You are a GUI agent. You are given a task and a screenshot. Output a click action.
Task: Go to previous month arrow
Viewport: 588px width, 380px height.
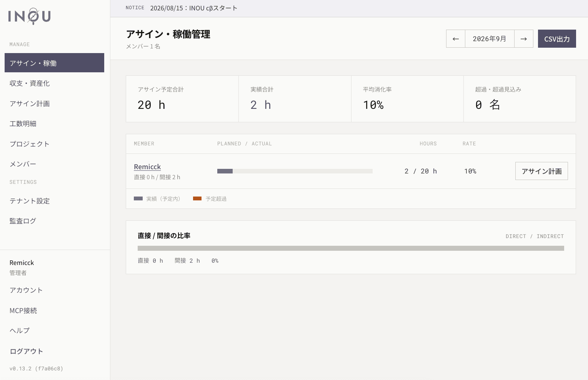456,39
